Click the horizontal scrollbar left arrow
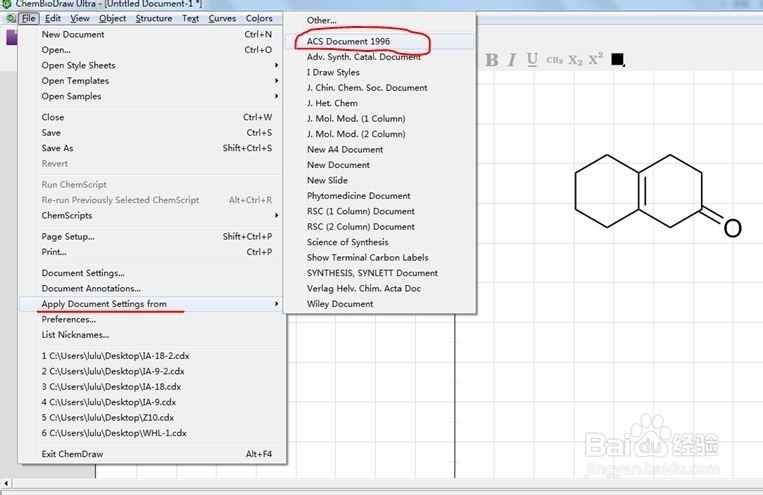763x495 pixels. click(x=6, y=484)
